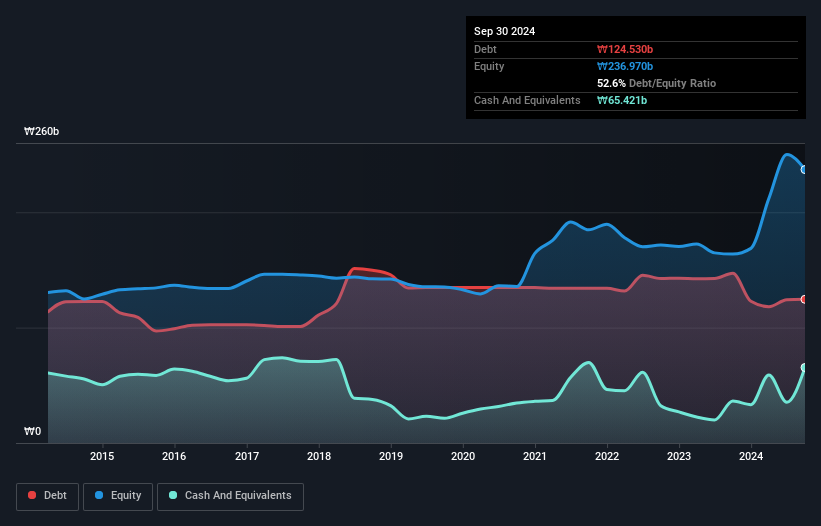
Task: Click the 2016 x-axis label
Action: [174, 456]
